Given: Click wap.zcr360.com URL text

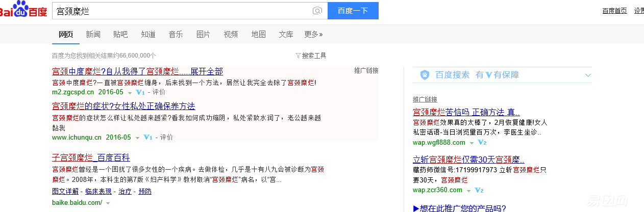Looking at the screenshot, I should (x=437, y=190).
